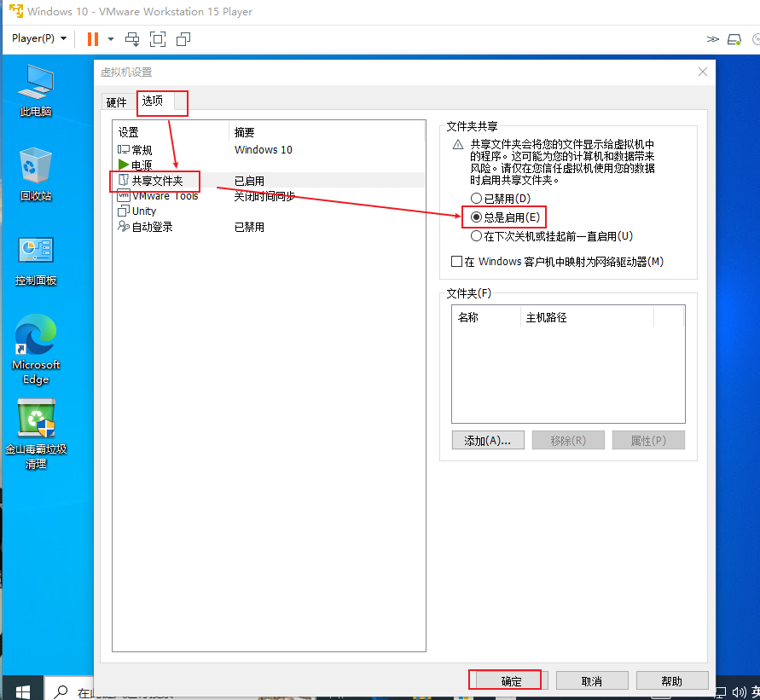Select the 自动登录 settings row

coord(269,227)
